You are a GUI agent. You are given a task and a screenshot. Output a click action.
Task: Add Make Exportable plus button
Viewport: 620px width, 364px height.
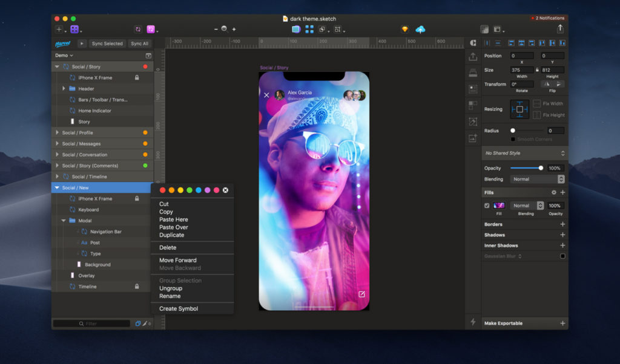click(562, 323)
